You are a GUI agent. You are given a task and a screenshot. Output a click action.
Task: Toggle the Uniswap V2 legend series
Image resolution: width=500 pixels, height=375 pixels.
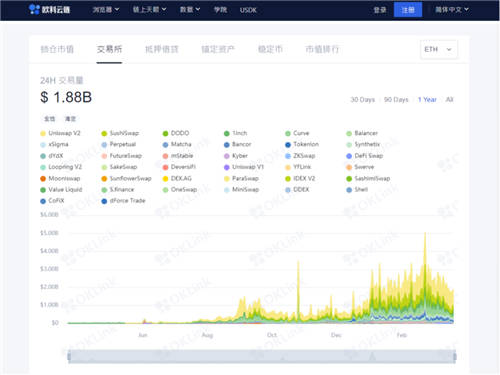[60, 133]
